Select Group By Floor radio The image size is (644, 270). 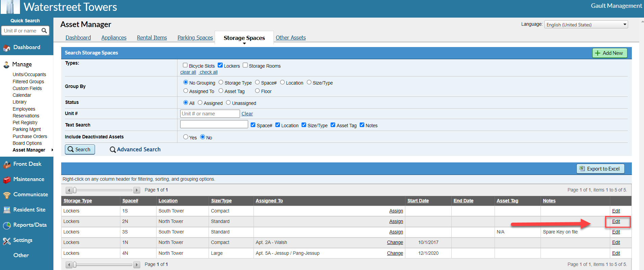257,91
